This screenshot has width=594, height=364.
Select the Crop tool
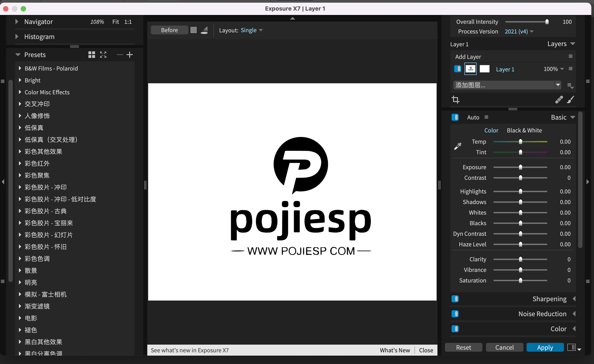(x=456, y=100)
